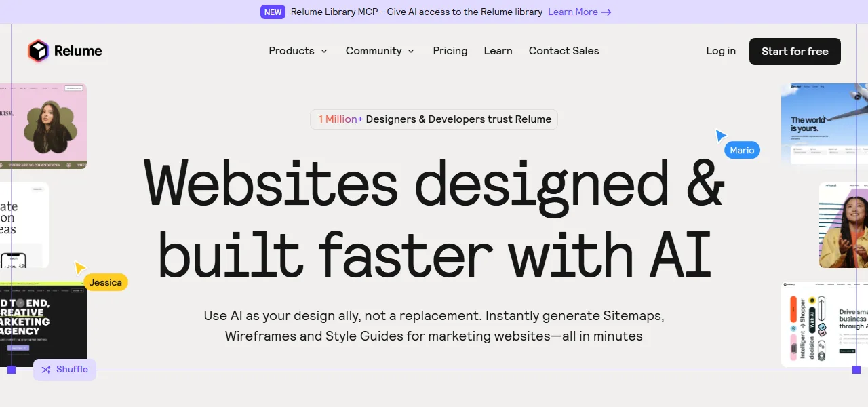868x407 pixels.
Task: Click the yellow Jessica cursor pointer
Action: [80, 267]
